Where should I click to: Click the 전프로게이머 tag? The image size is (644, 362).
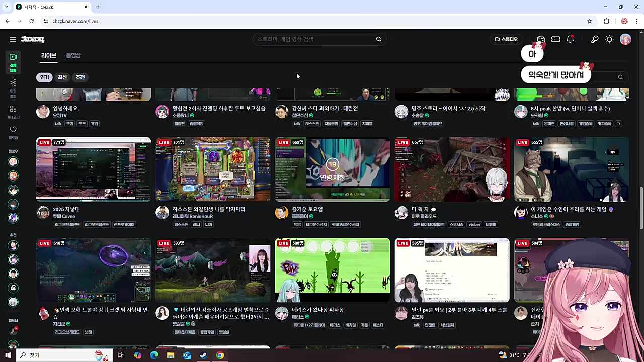coord(124,225)
